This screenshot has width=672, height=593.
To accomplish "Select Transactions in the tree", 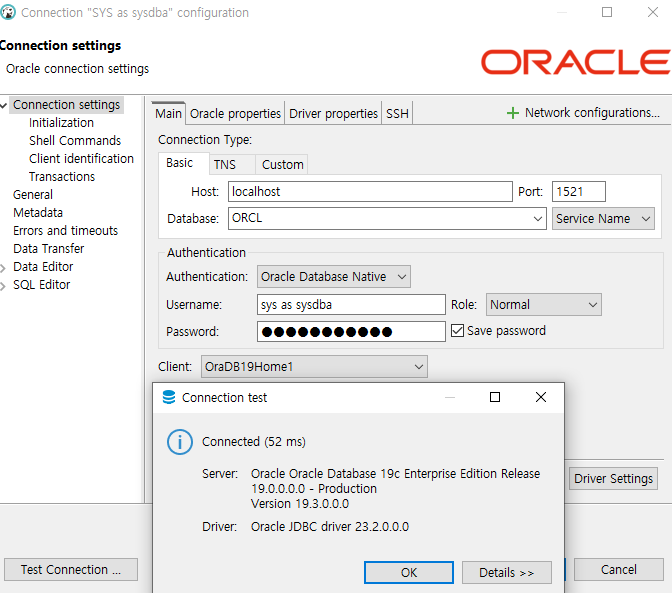I will click(62, 177).
